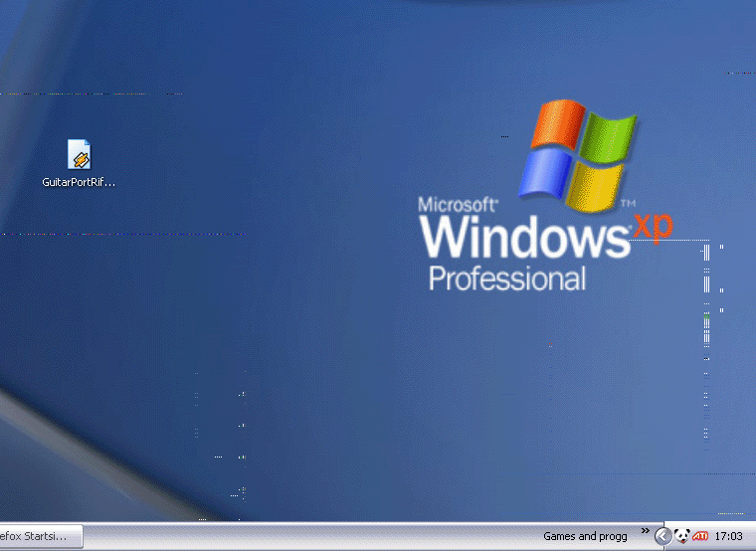Open the Firefox Startsi... taskbar button
This screenshot has height=551, width=756.
(x=41, y=536)
